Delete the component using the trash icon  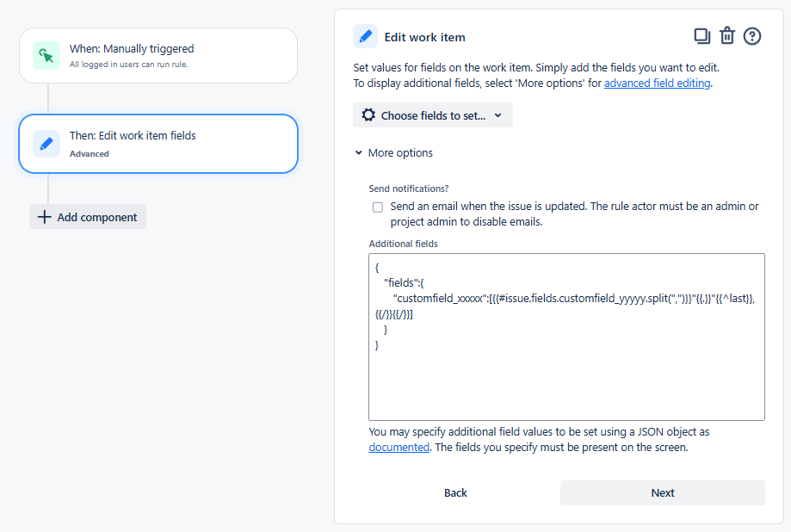[727, 35]
